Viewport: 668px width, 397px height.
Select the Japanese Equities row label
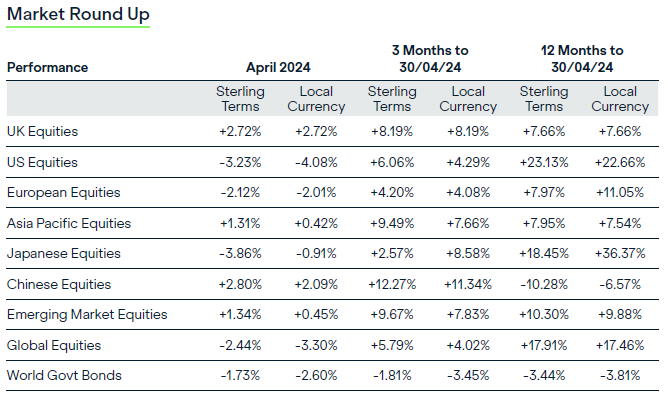click(63, 253)
